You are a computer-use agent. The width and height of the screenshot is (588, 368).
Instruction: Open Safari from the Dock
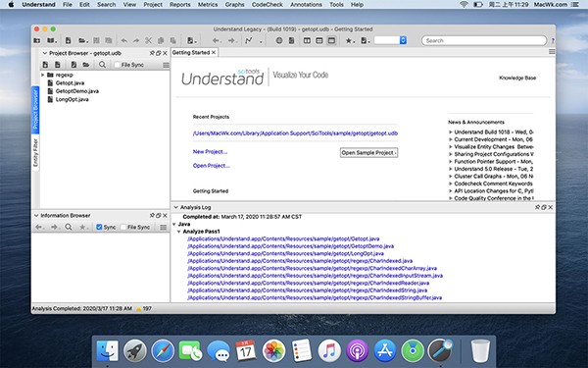click(163, 350)
